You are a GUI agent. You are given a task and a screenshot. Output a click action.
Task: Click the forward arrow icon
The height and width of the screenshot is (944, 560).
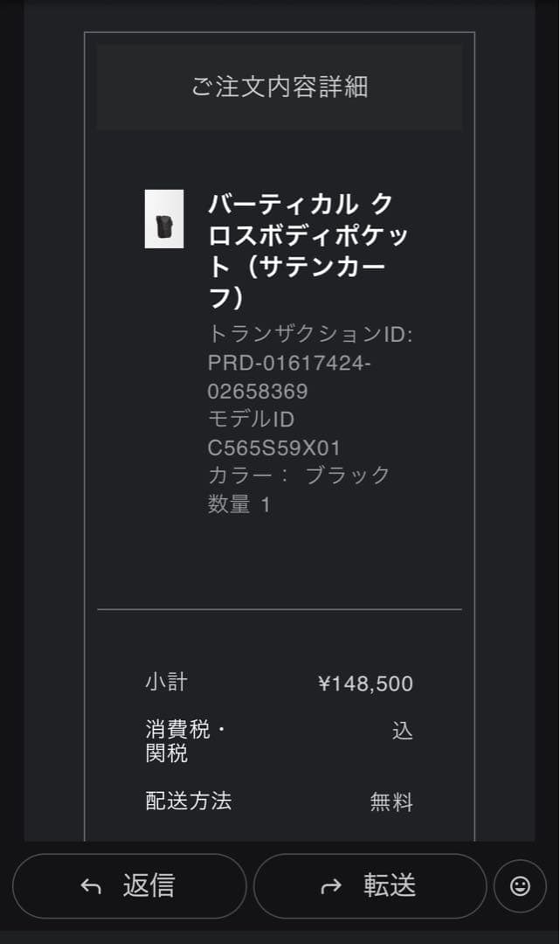[x=331, y=886]
